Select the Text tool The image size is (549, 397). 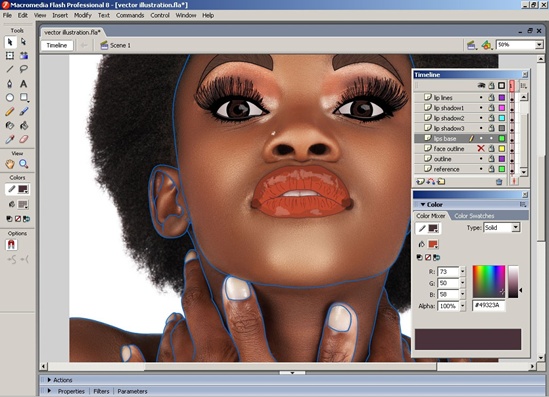23,84
